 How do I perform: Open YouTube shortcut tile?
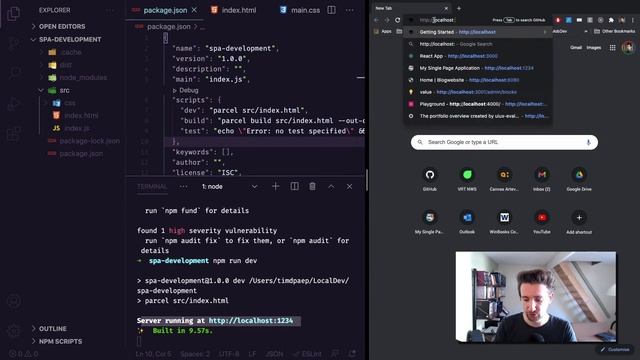(x=542, y=222)
